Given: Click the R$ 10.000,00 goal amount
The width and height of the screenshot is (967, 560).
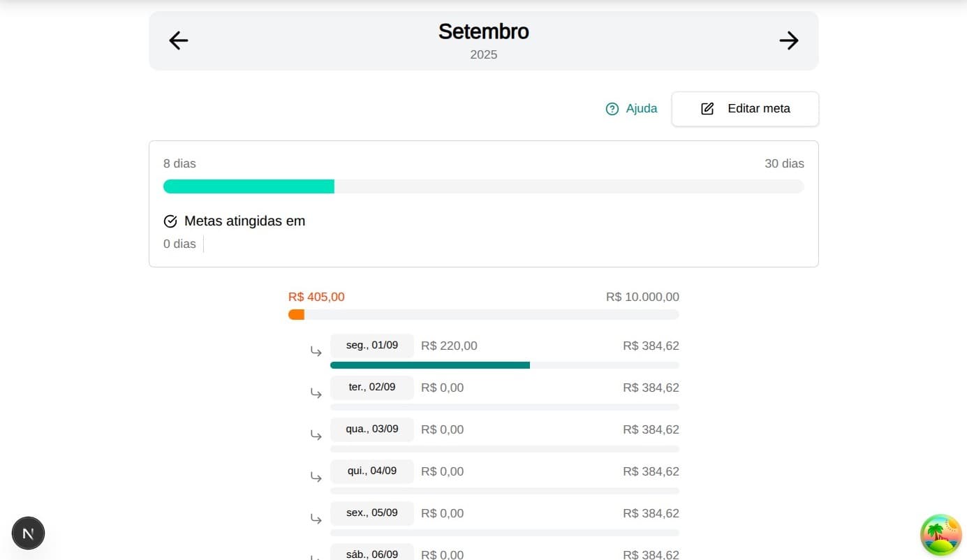Looking at the screenshot, I should pyautogui.click(x=642, y=297).
